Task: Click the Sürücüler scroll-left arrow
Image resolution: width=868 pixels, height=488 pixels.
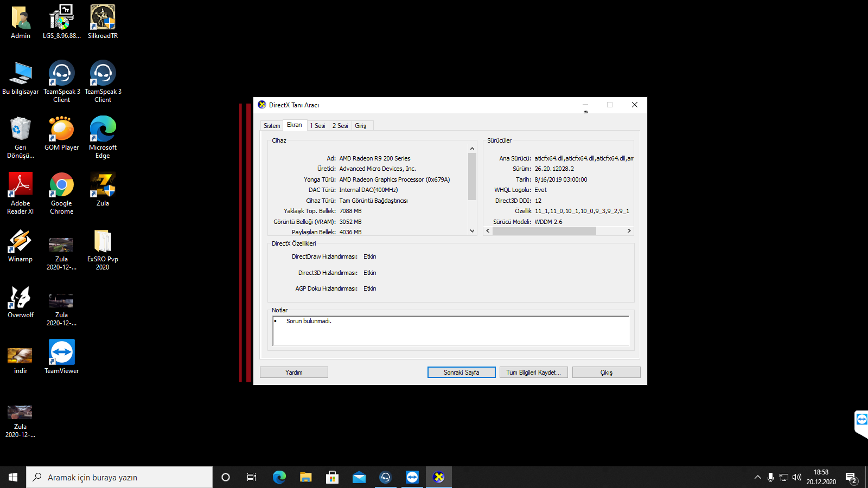Action: click(x=488, y=230)
